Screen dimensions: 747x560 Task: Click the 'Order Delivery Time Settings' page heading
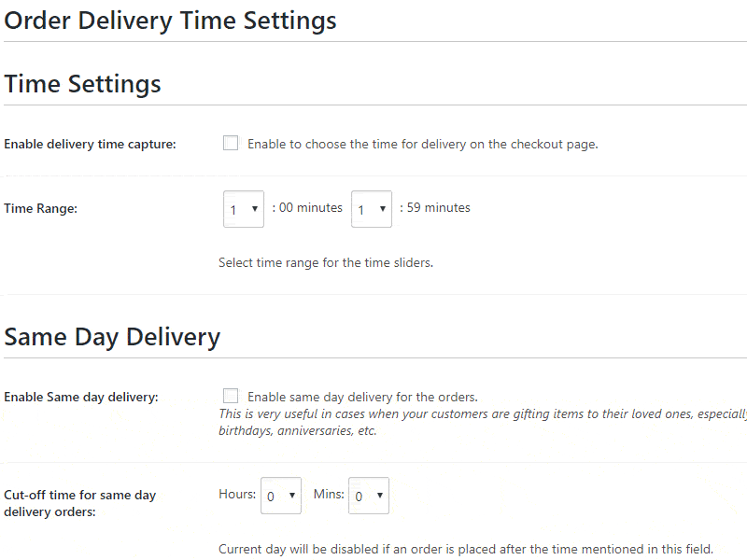tap(170, 20)
